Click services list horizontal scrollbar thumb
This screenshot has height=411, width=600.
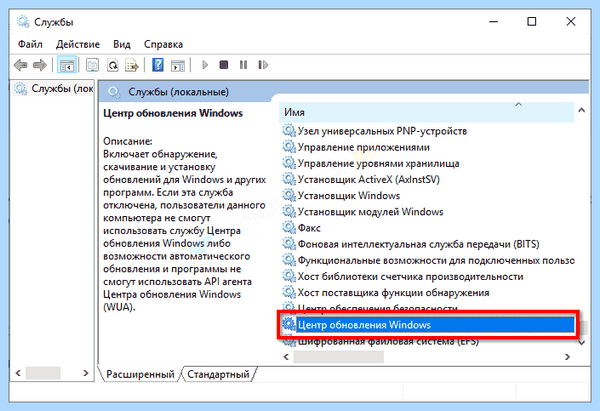339,357
